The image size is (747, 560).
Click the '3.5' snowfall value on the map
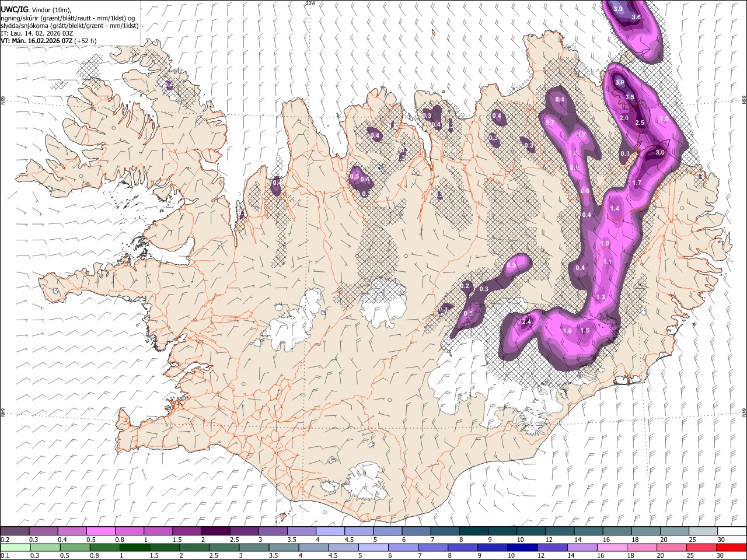click(x=630, y=97)
